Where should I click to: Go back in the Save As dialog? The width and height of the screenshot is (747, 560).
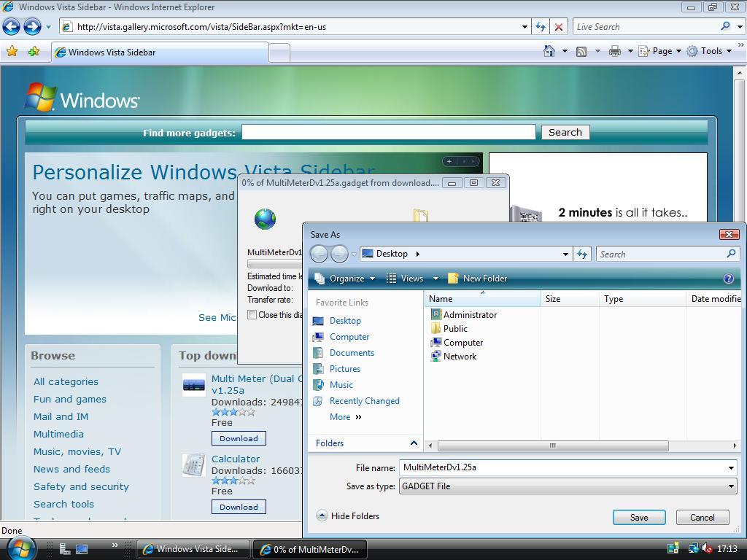click(320, 254)
